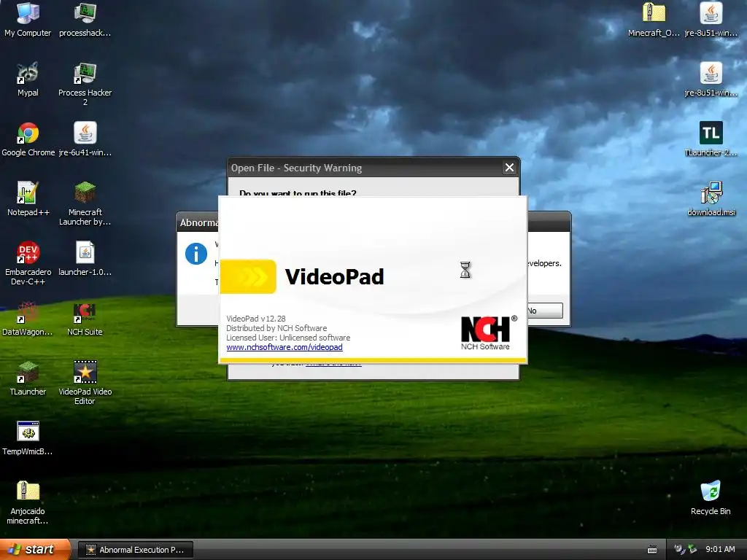Click the leftmost system tray icon
This screenshot has height=560, width=747.
[679, 549]
